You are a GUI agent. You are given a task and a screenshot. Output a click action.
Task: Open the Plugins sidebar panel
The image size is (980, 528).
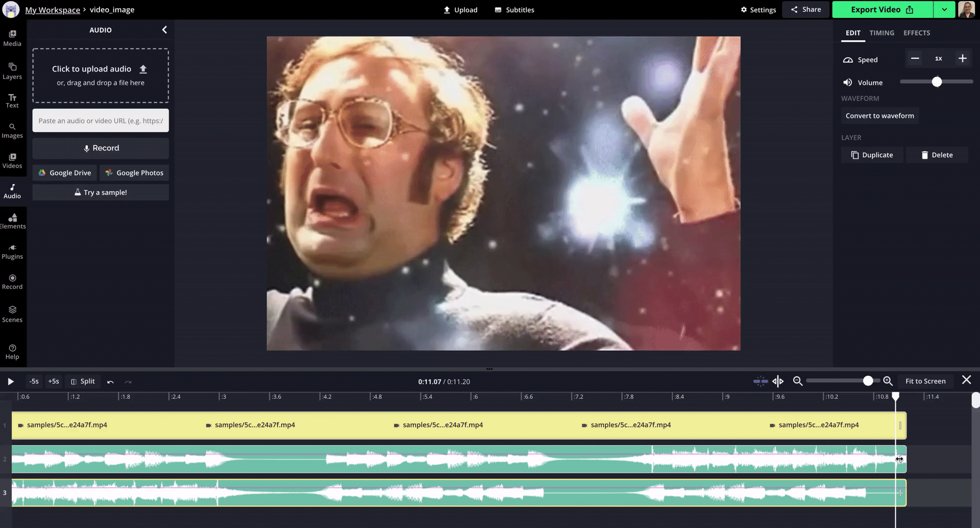click(12, 251)
